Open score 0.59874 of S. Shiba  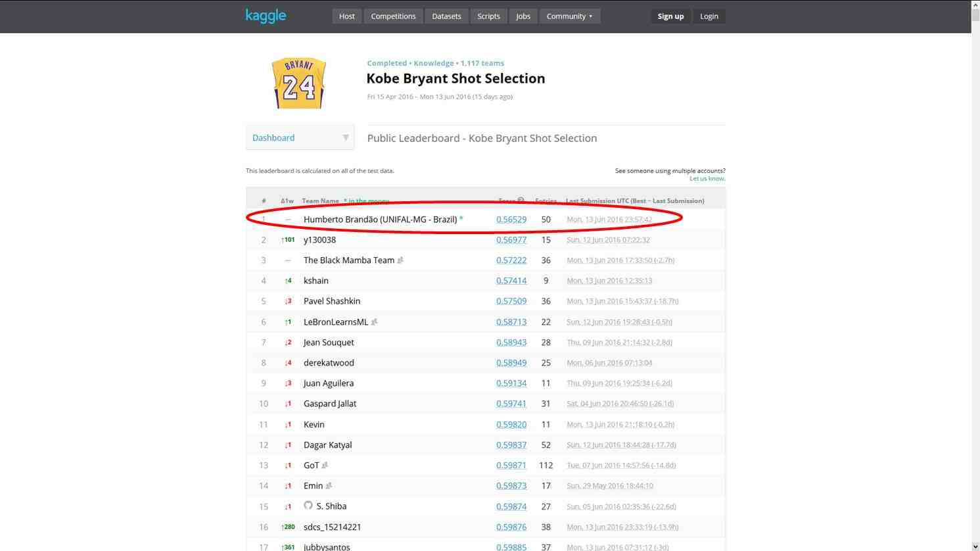tap(511, 507)
